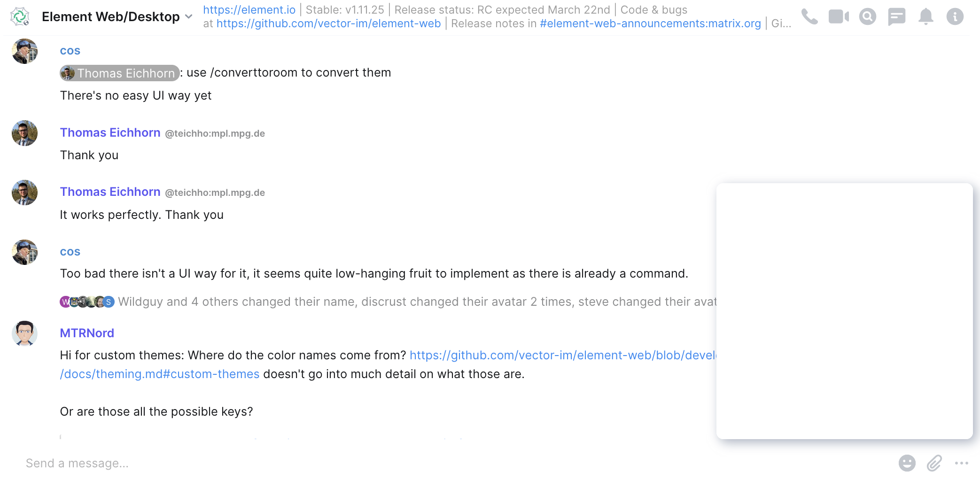Open the element-web GitHub repository link
Image resolution: width=980 pixels, height=480 pixels.
328,23
